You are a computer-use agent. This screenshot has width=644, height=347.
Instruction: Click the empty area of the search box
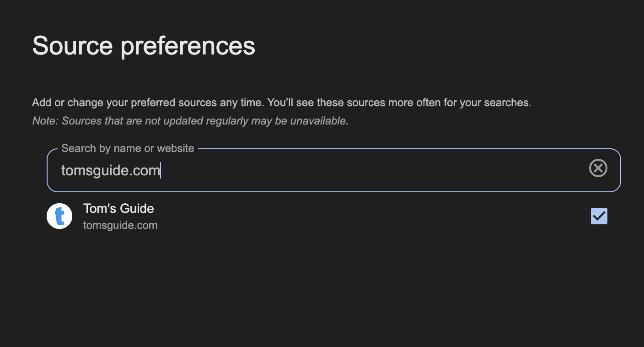pyautogui.click(x=366, y=170)
